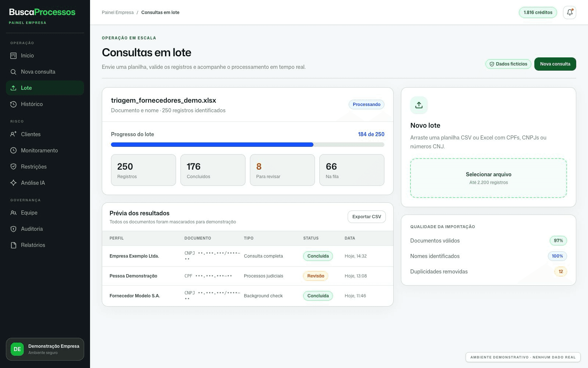This screenshot has width=588, height=368.
Task: Click the shield icon in Dados fictícios badge
Action: [492, 64]
